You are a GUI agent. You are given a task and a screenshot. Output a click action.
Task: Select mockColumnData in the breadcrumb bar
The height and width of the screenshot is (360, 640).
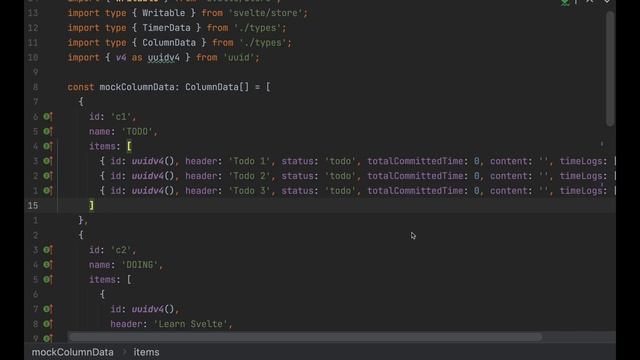point(73,352)
